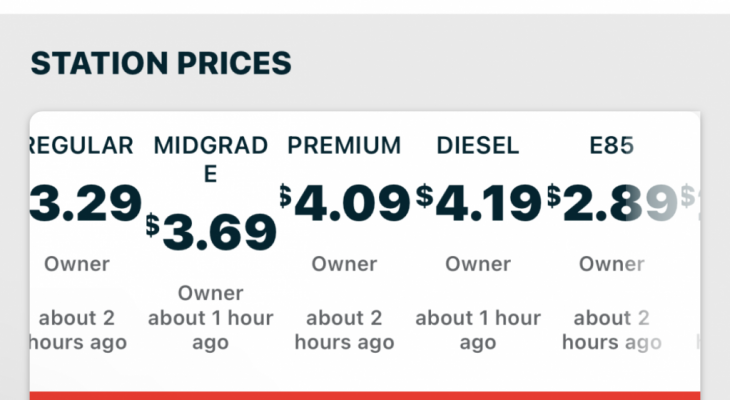Click Premium's 'about 2 hours ago' timestamp
Viewport: 730px width, 400px height.
pos(344,330)
